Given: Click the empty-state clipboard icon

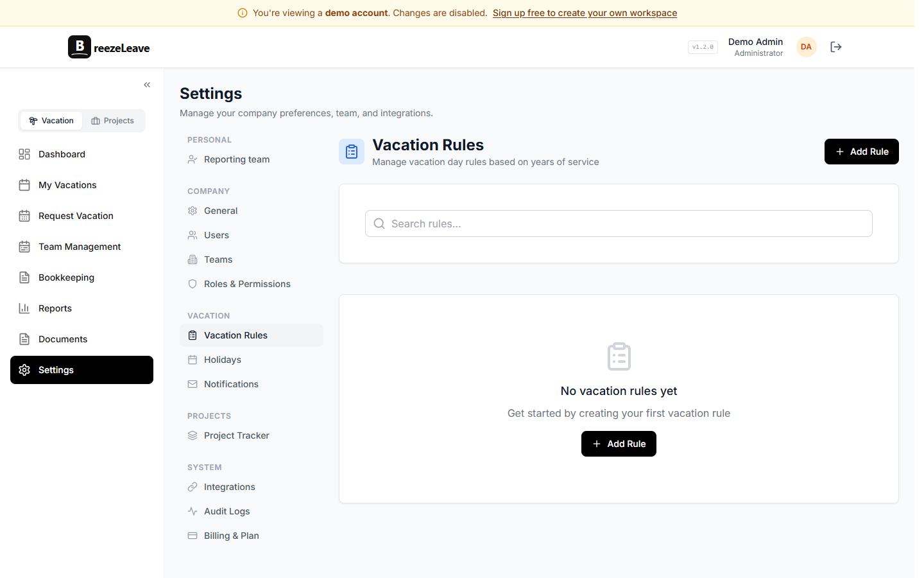Looking at the screenshot, I should tap(619, 356).
